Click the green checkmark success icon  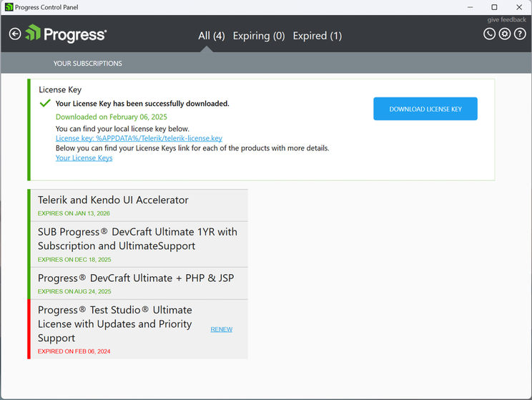click(45, 103)
